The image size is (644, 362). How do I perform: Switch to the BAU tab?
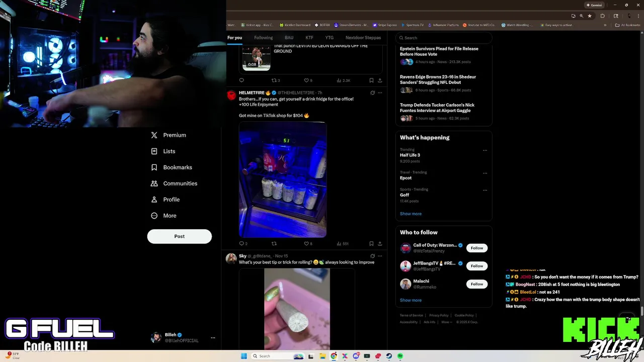[289, 38]
